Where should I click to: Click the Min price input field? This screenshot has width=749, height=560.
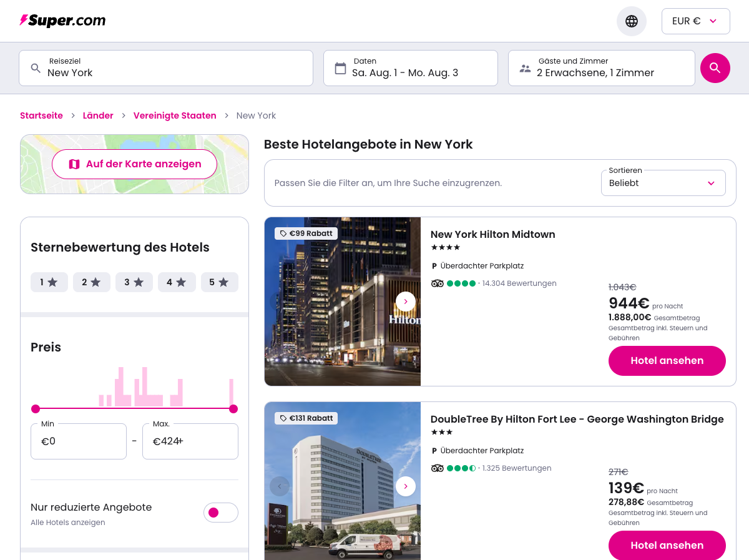(x=79, y=441)
